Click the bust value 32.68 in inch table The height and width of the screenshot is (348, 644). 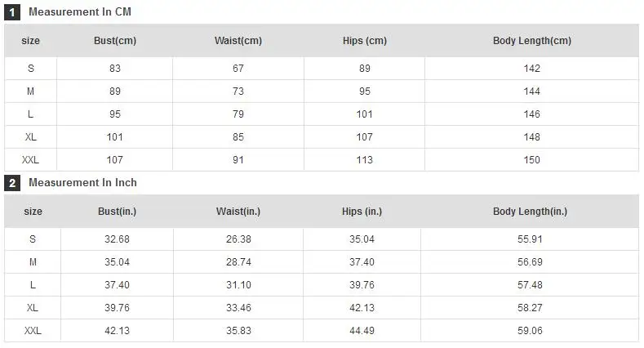117,239
